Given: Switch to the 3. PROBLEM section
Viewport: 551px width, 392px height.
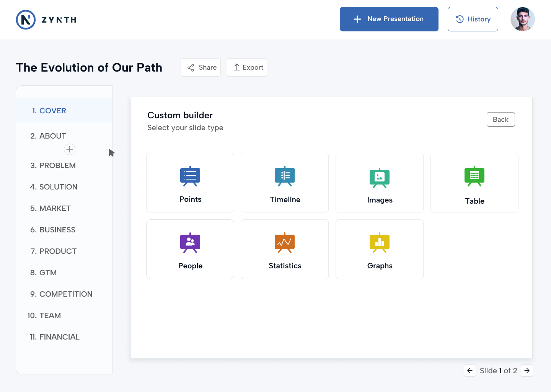Looking at the screenshot, I should pyautogui.click(x=53, y=165).
